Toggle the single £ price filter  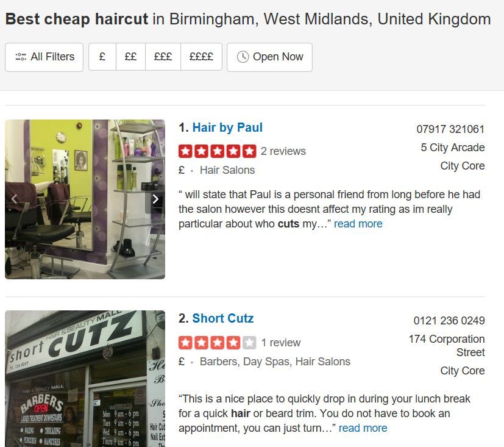pos(102,57)
